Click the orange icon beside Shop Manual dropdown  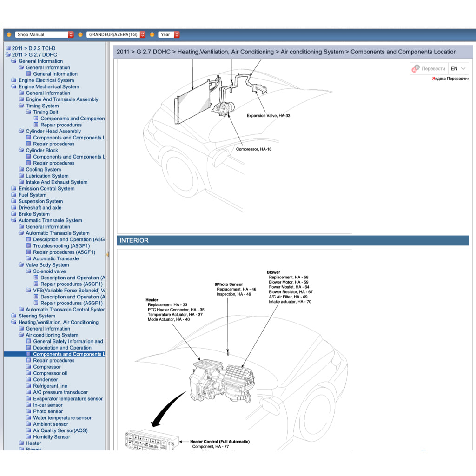coord(9,34)
